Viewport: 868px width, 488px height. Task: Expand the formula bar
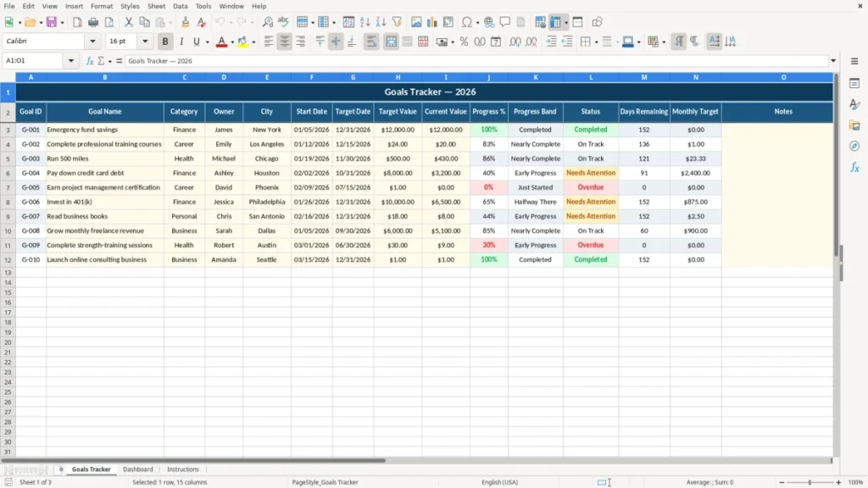coord(833,61)
